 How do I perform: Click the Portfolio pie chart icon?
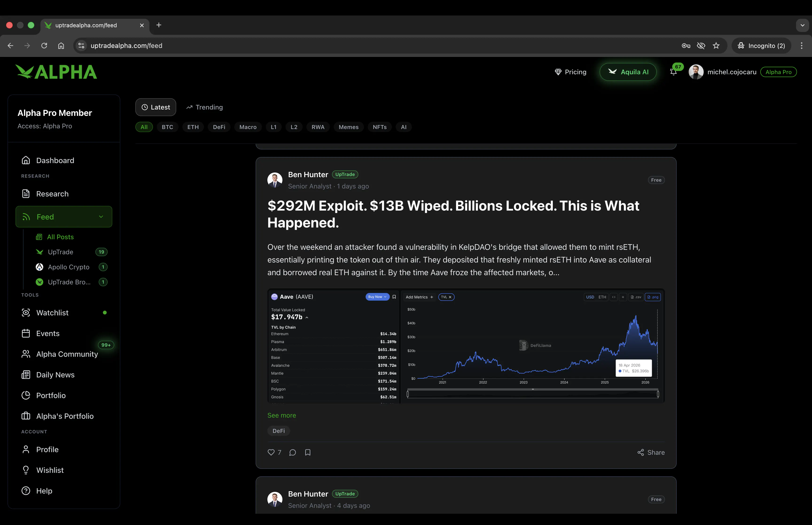(26, 396)
